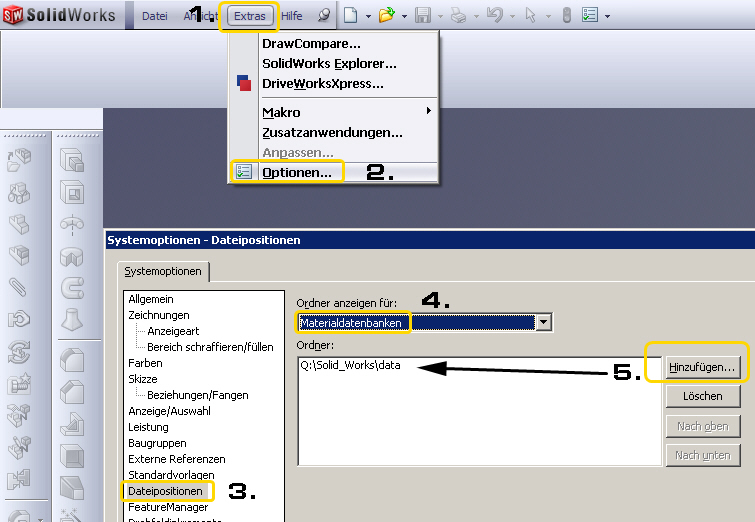Expand the Options toolbar dropdown arrow
755x522 pixels.
coord(608,16)
